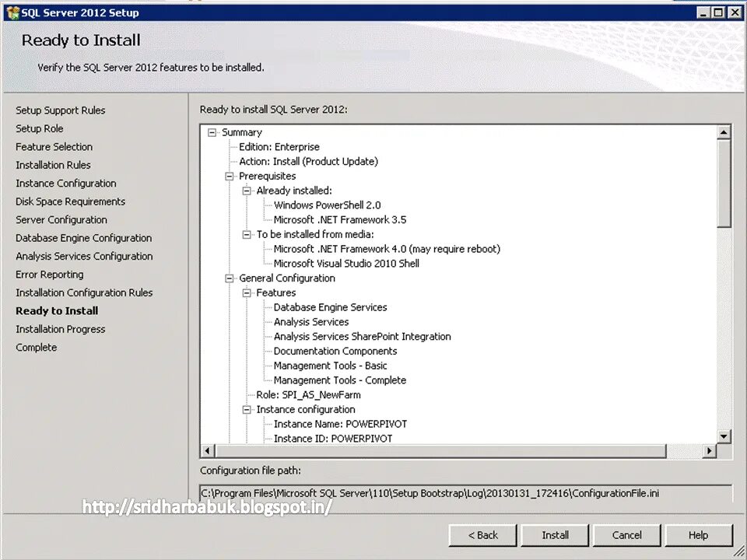Select the Summary root label
Screen dimensions: 747x560
coord(242,132)
